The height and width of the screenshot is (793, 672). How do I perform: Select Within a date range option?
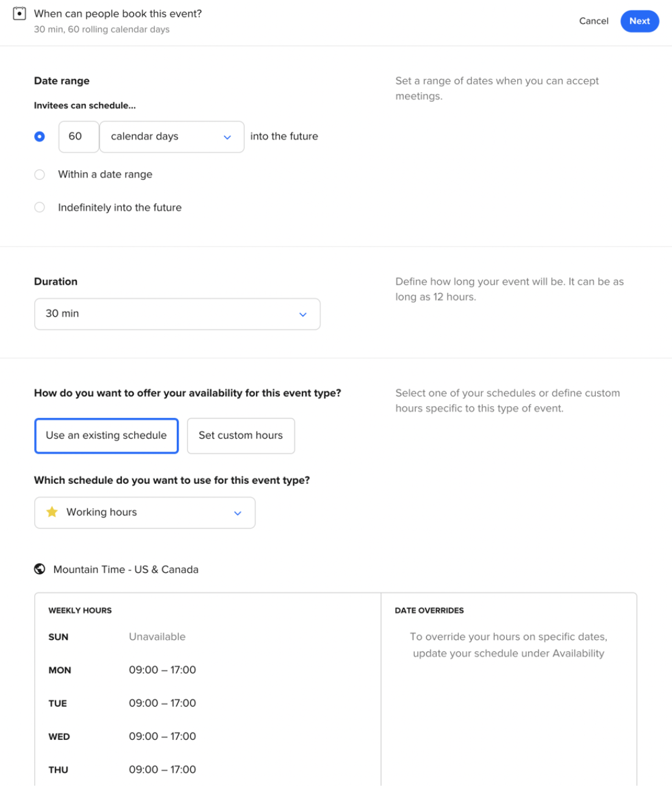point(40,174)
